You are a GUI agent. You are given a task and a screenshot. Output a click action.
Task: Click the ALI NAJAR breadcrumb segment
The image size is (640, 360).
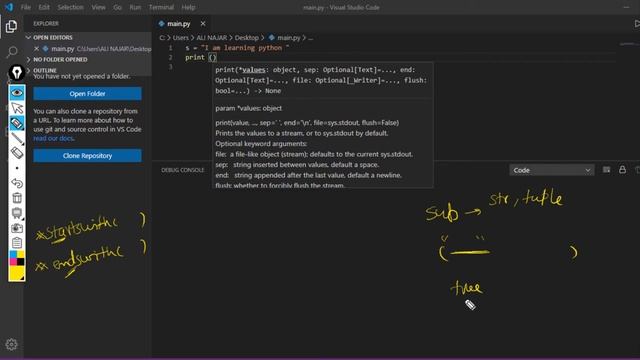point(211,38)
